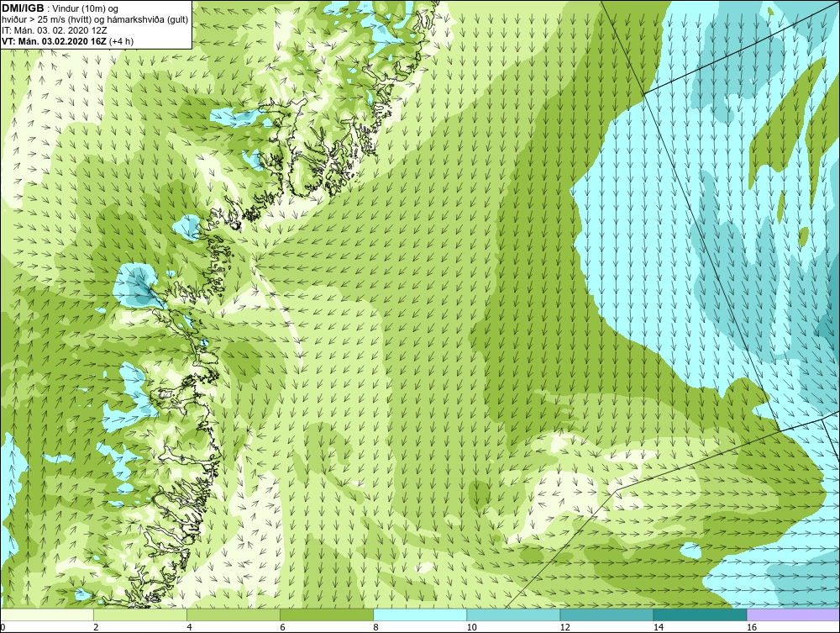Click the DMI/IGB title text
This screenshot has height=633, width=840.
[23, 8]
